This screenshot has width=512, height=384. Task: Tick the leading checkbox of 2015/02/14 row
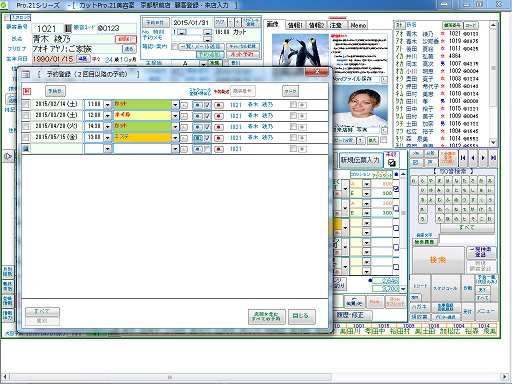click(26, 105)
